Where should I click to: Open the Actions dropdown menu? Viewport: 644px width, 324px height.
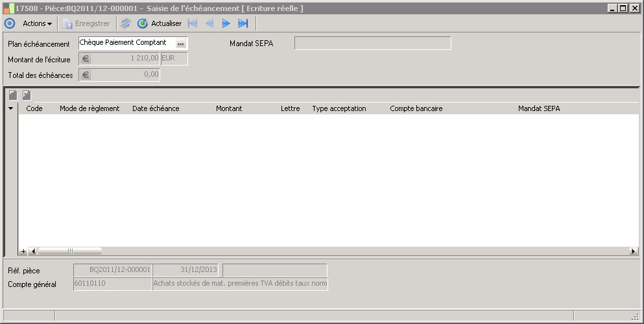tap(38, 23)
